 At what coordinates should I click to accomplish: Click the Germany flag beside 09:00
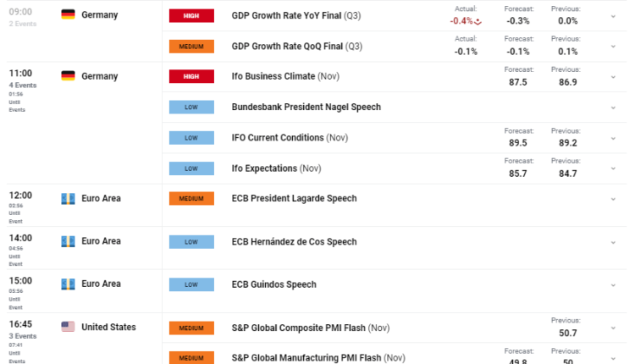(x=69, y=15)
